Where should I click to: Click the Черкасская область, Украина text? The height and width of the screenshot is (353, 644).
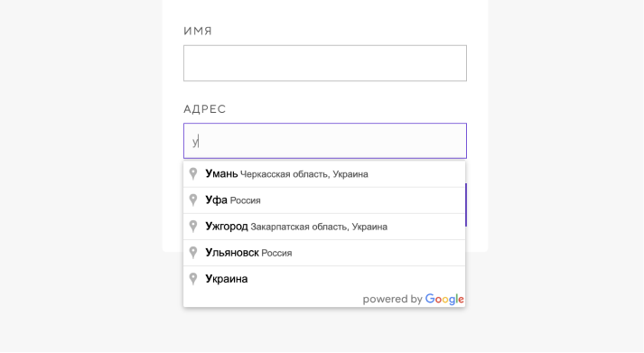[x=303, y=174]
